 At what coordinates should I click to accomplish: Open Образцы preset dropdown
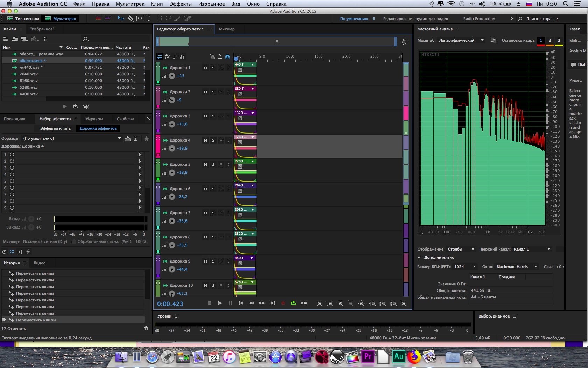click(x=72, y=138)
